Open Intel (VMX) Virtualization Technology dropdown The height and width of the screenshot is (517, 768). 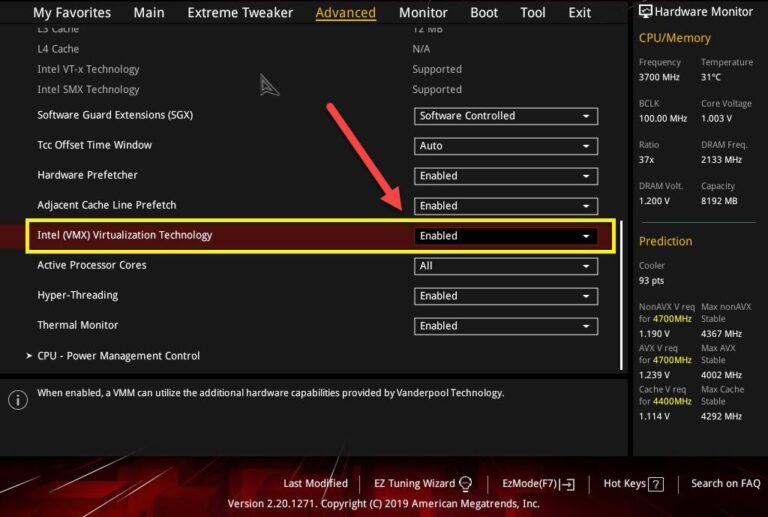[x=506, y=236]
